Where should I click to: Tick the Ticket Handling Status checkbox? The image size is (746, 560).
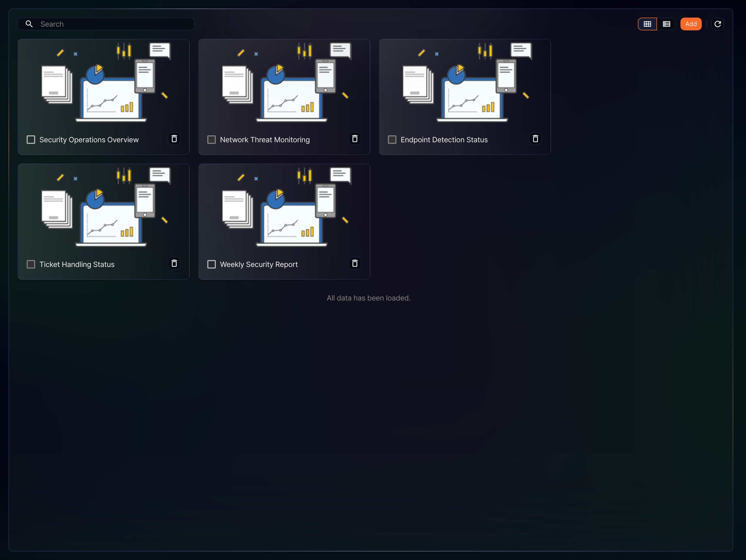point(31,264)
